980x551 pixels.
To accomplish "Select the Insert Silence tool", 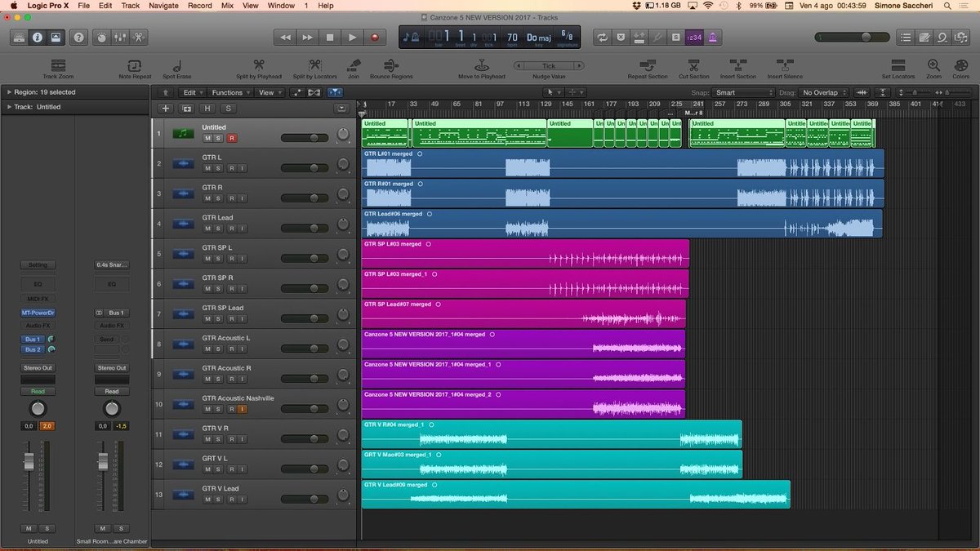I will tap(784, 65).
